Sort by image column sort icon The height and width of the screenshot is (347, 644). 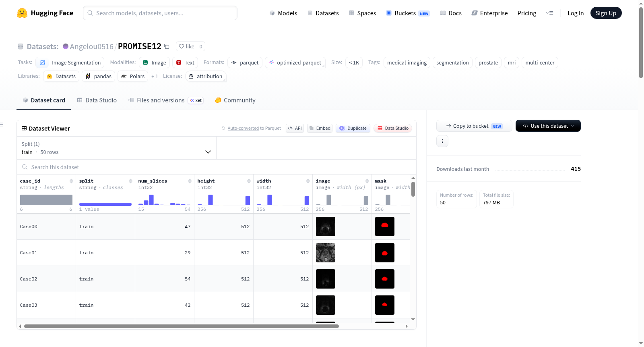point(367,181)
